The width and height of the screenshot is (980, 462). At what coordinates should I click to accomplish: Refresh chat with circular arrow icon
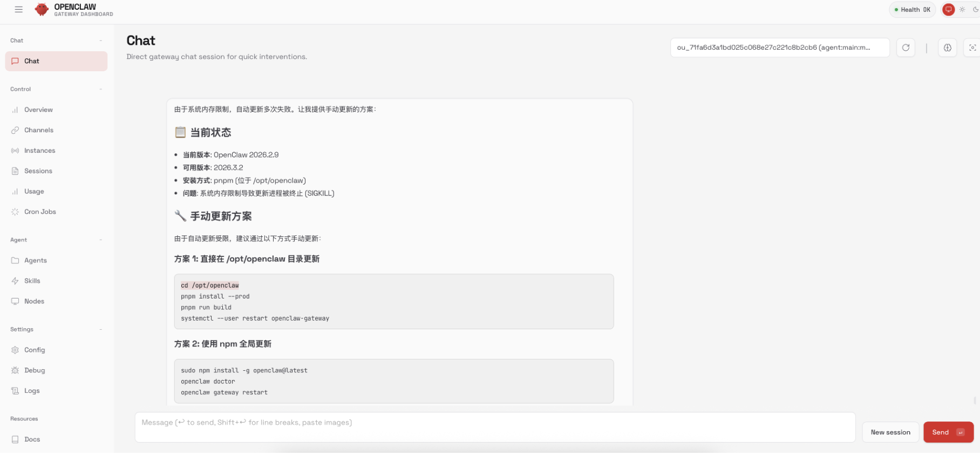point(906,47)
